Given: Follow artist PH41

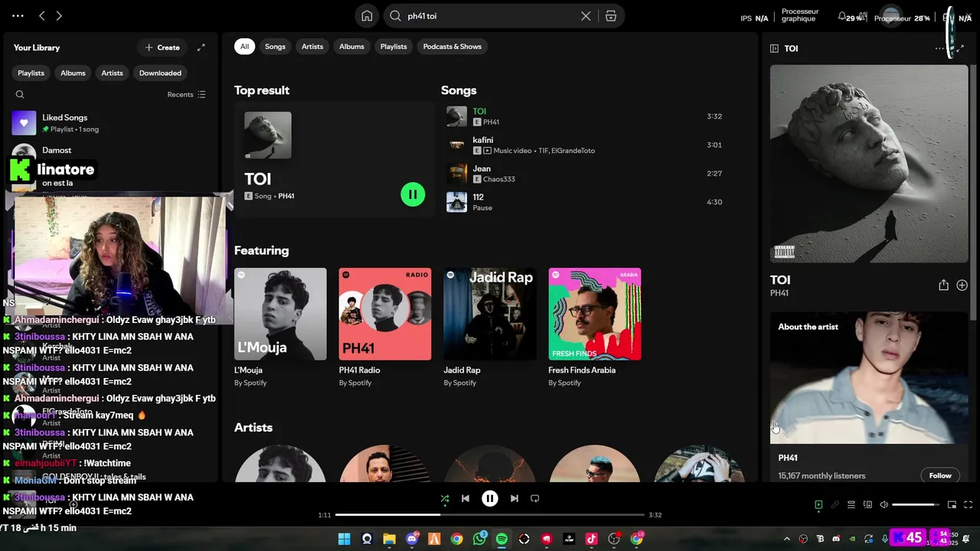Looking at the screenshot, I should [940, 475].
